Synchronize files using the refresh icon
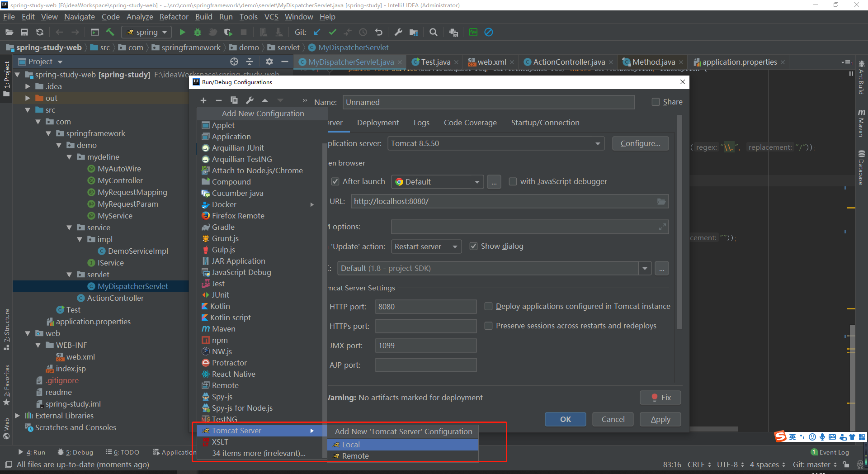This screenshot has width=868, height=474. 40,32
